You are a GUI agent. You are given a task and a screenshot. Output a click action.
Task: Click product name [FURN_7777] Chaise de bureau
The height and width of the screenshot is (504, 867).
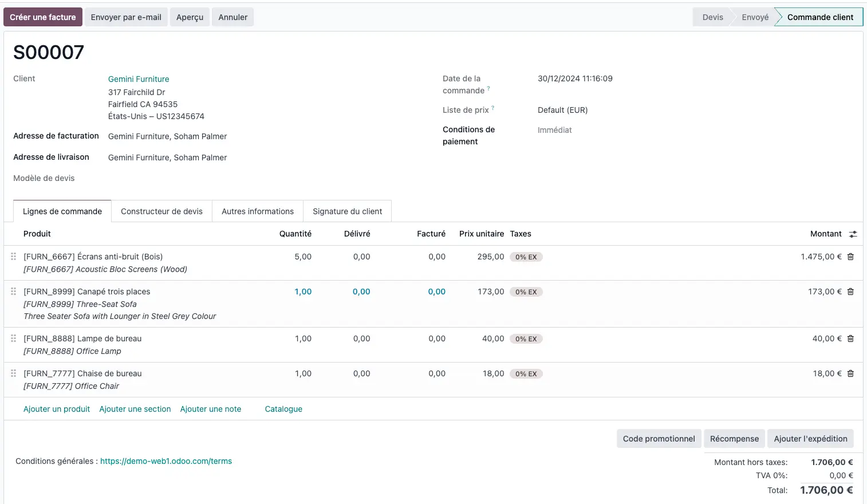[x=82, y=373]
